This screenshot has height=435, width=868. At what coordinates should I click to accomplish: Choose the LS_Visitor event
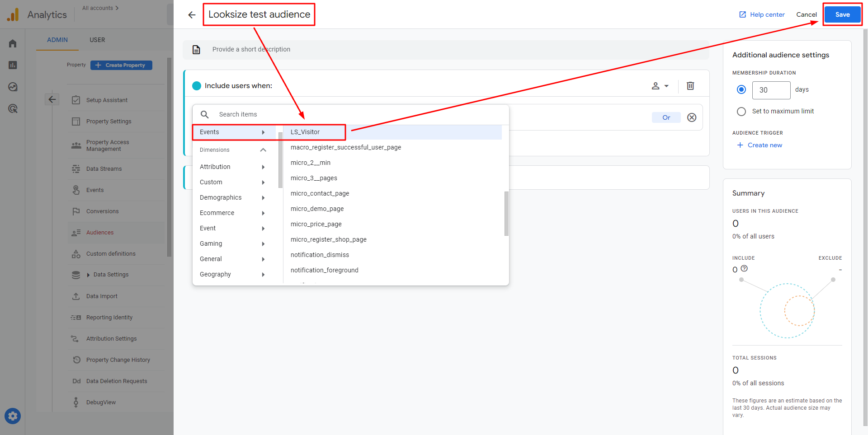coord(392,132)
